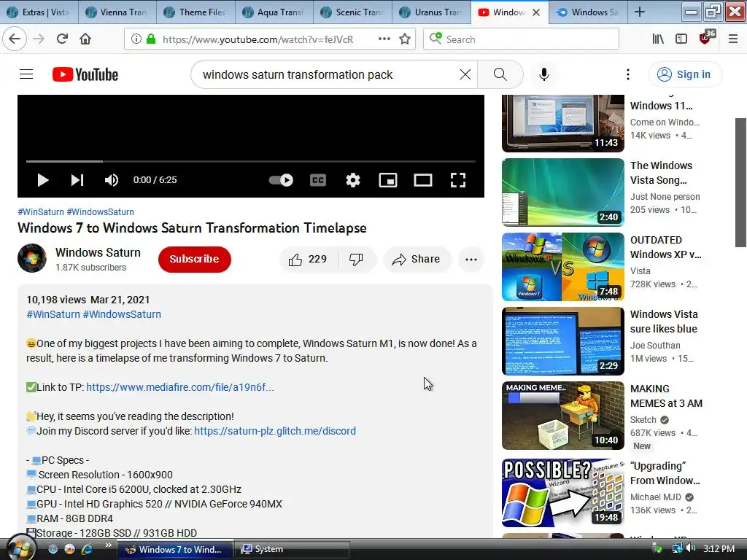747x560 pixels.
Task: Switch to System taskbar window
Action: point(292,549)
